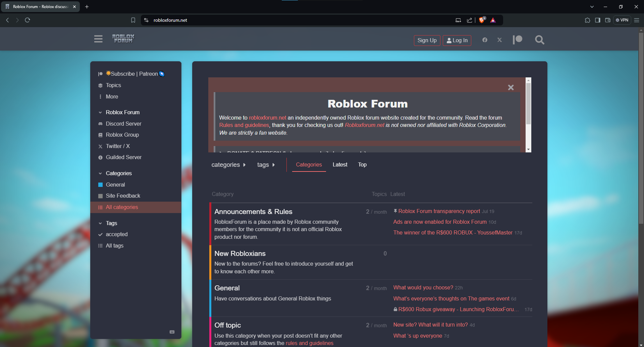This screenshot has height=347, width=644.
Task: Open Roblox Group sidebar link
Action: [x=122, y=135]
